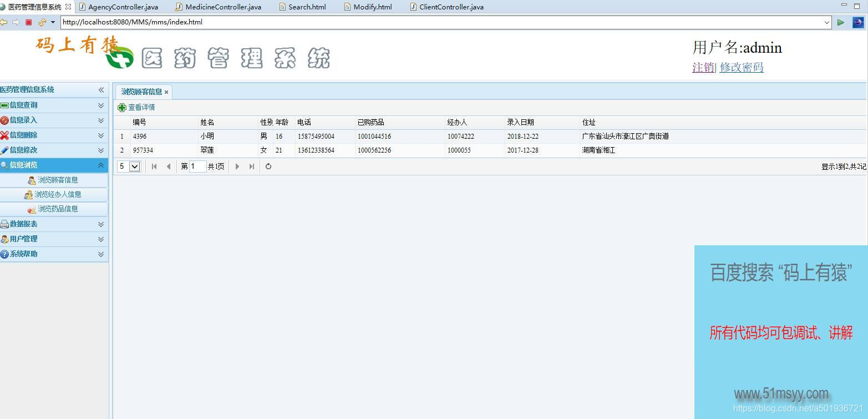Click the 查看详情 toolbar button
Viewport: 868px width, 419px height.
[x=136, y=107]
